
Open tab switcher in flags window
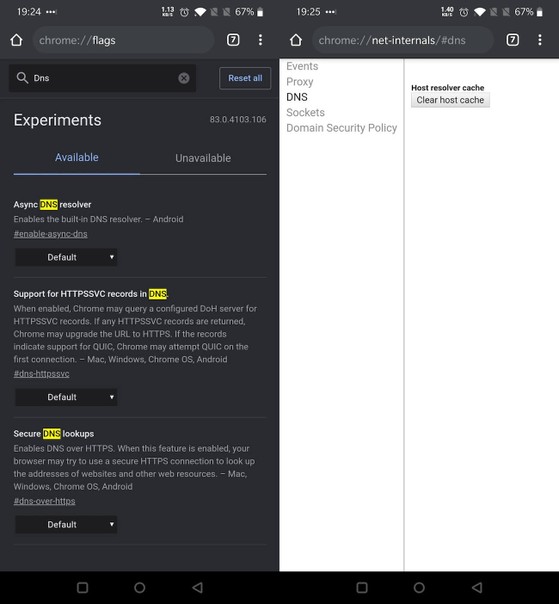(233, 40)
